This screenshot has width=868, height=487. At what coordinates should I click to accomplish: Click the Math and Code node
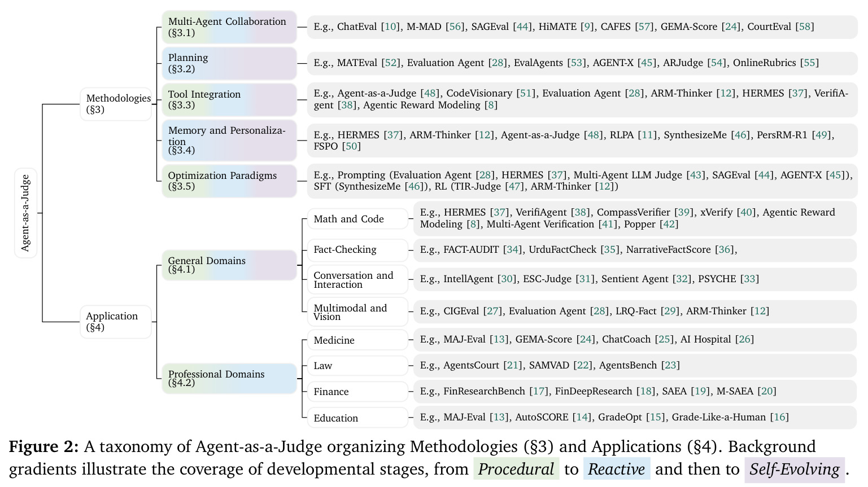(357, 219)
